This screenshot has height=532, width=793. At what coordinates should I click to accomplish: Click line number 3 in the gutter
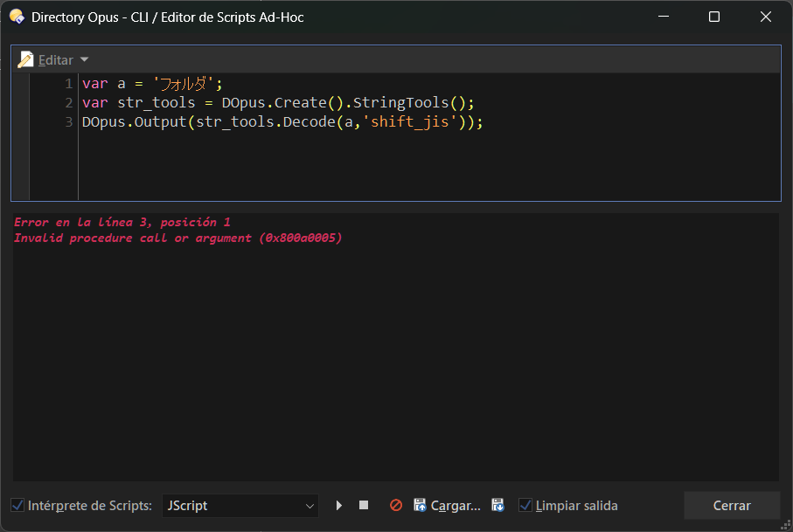(x=69, y=121)
